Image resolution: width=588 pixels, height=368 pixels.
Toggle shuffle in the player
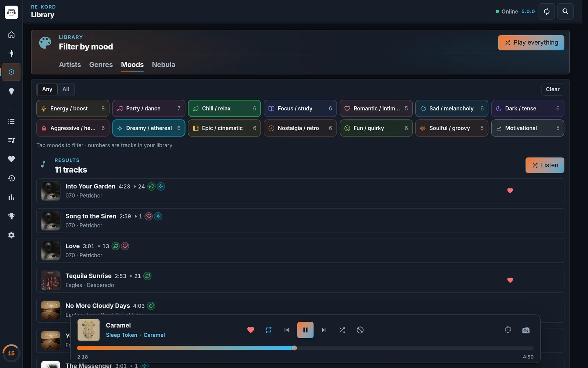(x=342, y=330)
